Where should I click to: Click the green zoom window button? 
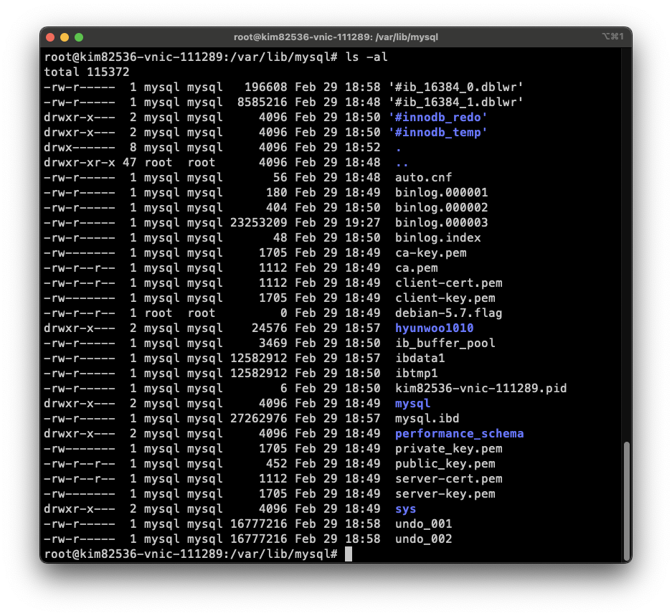79,37
